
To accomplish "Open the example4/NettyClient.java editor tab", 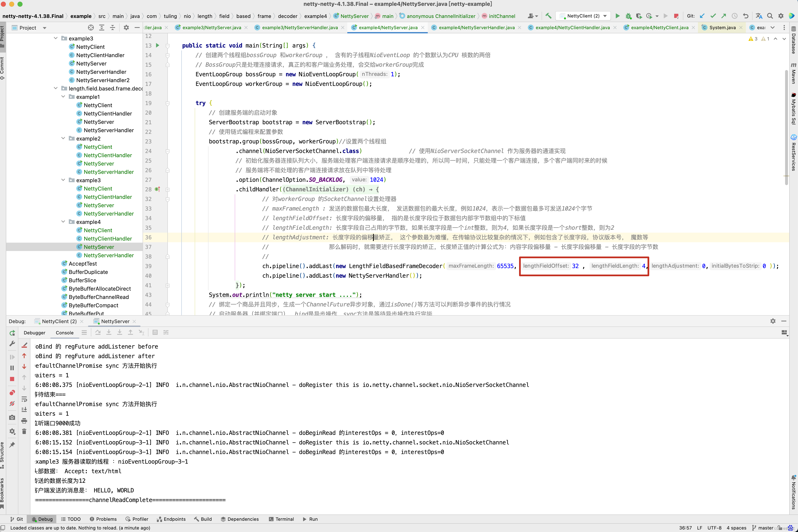I will [x=659, y=28].
